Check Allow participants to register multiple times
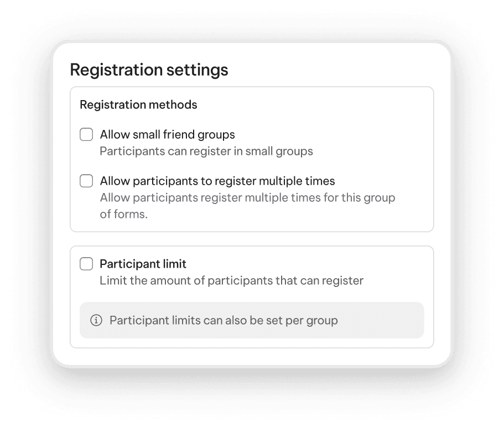504x428 pixels. [86, 181]
